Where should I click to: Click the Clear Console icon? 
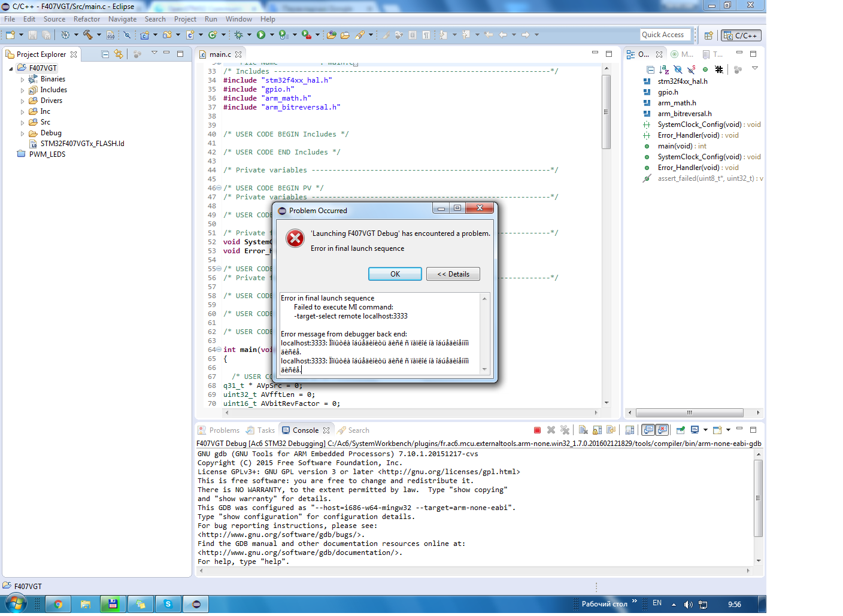coord(583,430)
